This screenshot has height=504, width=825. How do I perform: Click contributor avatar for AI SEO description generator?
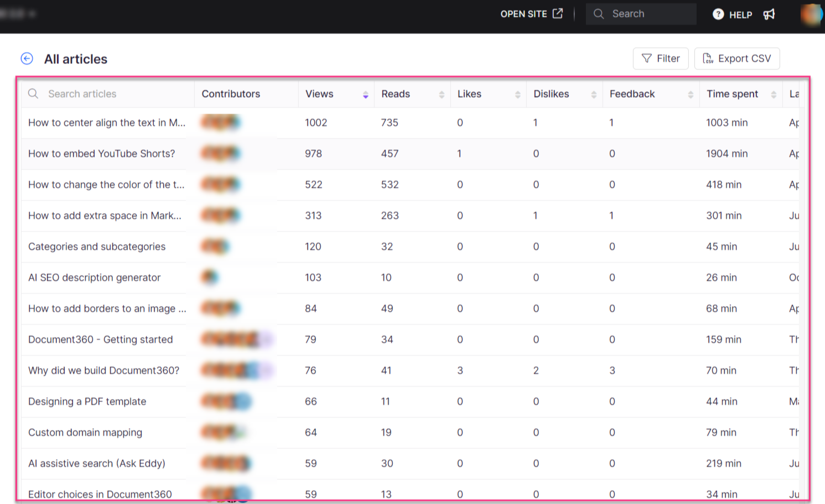[210, 277]
